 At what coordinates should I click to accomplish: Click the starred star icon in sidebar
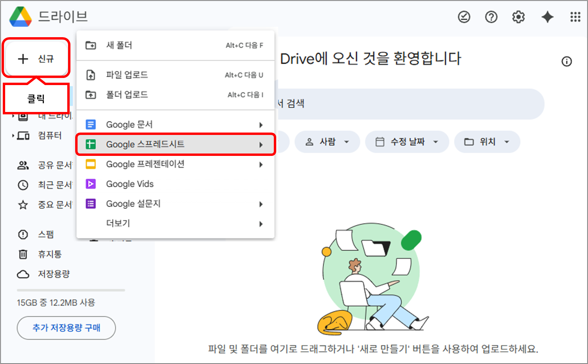[23, 205]
